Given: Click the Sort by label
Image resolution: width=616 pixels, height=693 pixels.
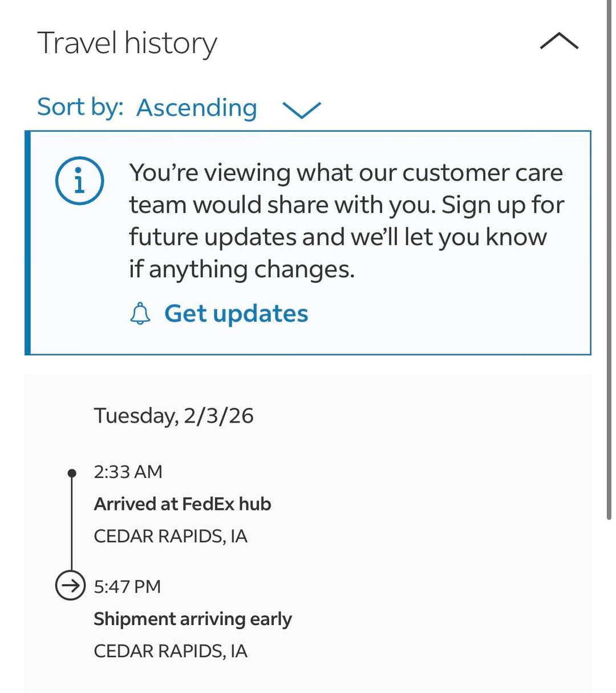Looking at the screenshot, I should coord(80,107).
